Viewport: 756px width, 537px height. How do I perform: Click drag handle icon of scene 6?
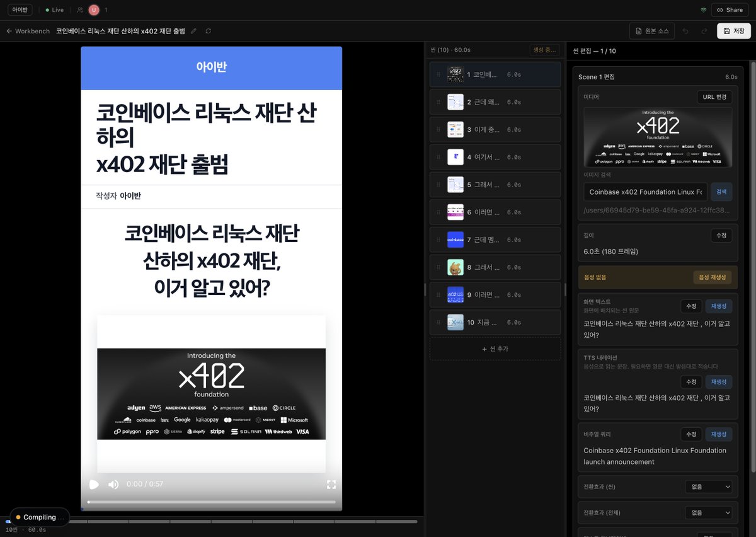(438, 212)
